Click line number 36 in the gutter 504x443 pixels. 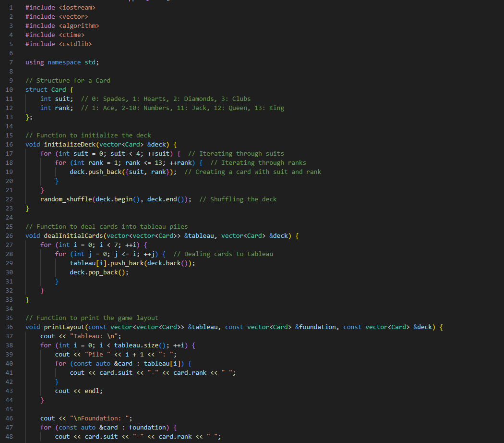pyautogui.click(x=9, y=327)
